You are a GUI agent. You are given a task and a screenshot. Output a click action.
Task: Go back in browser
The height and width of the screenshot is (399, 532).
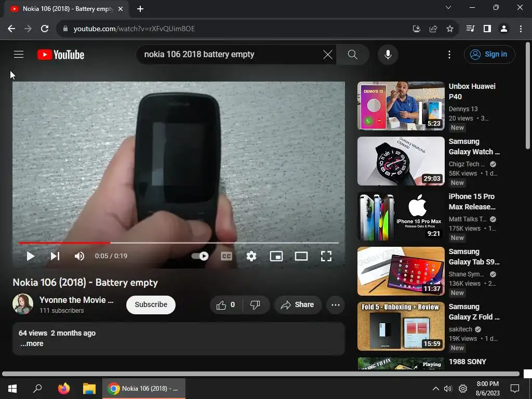click(11, 29)
